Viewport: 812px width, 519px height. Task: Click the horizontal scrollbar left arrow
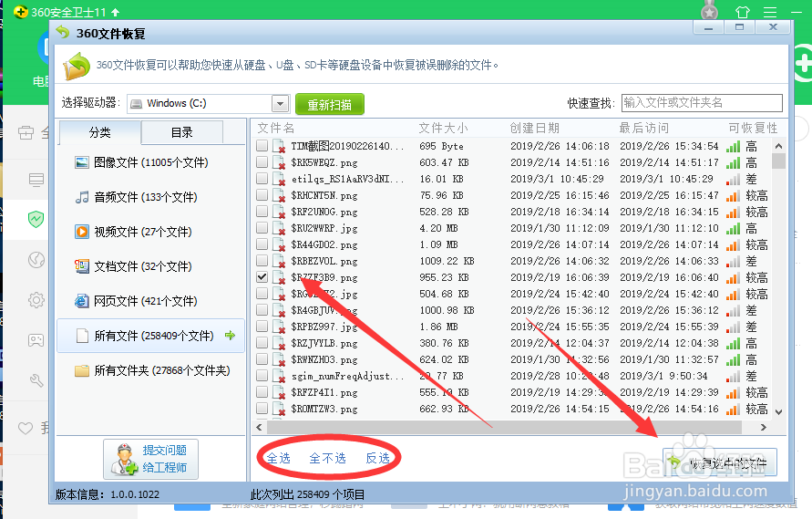(x=260, y=427)
